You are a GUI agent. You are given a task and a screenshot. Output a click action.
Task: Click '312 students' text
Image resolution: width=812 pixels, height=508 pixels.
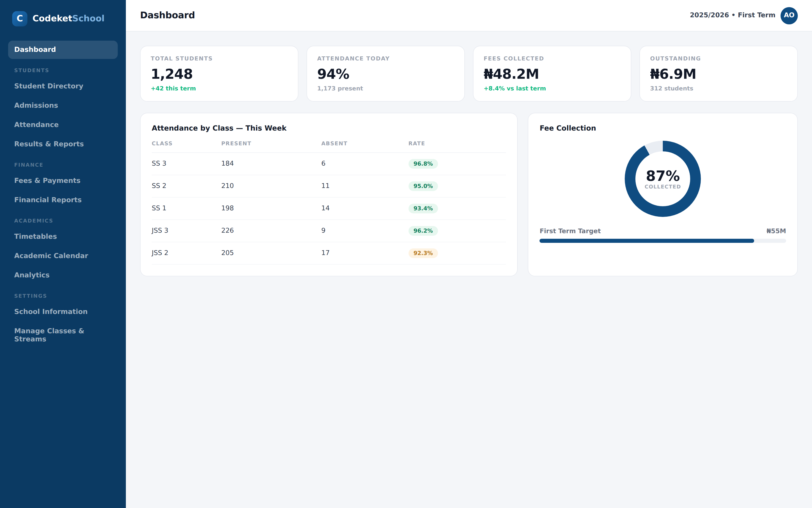pyautogui.click(x=671, y=88)
